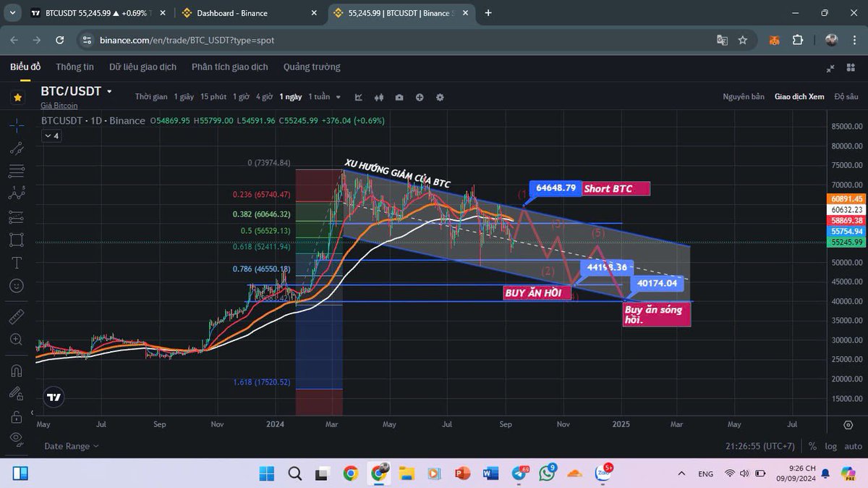
Task: Select the crosshair cursor tool
Action: [x=17, y=125]
